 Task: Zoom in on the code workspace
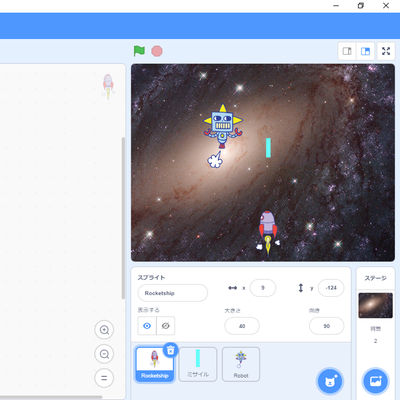[104, 330]
